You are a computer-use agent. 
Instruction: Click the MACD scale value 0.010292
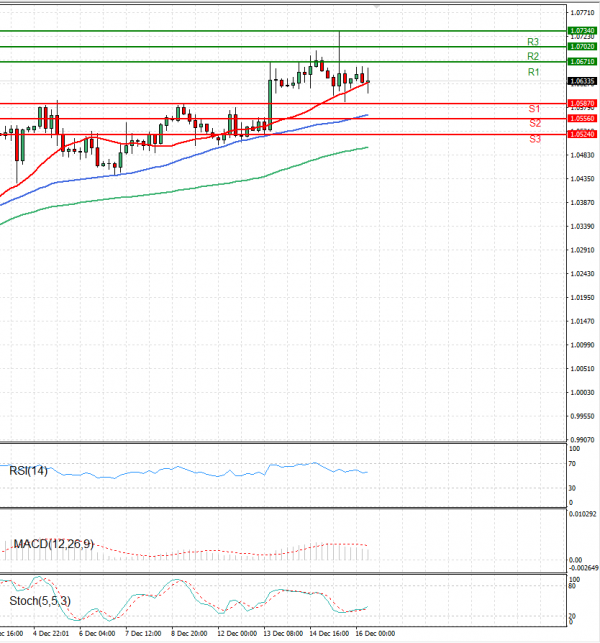[583, 514]
